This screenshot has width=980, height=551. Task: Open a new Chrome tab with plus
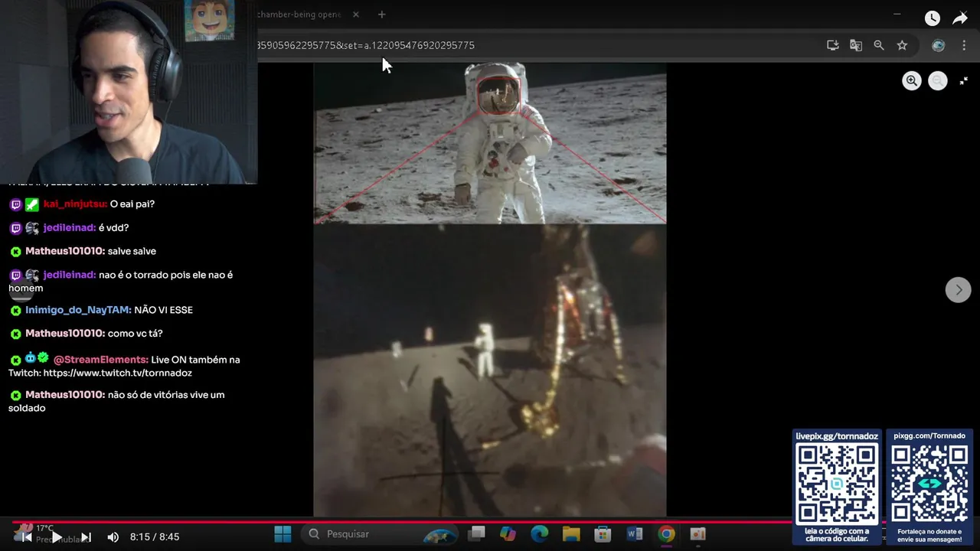(381, 15)
